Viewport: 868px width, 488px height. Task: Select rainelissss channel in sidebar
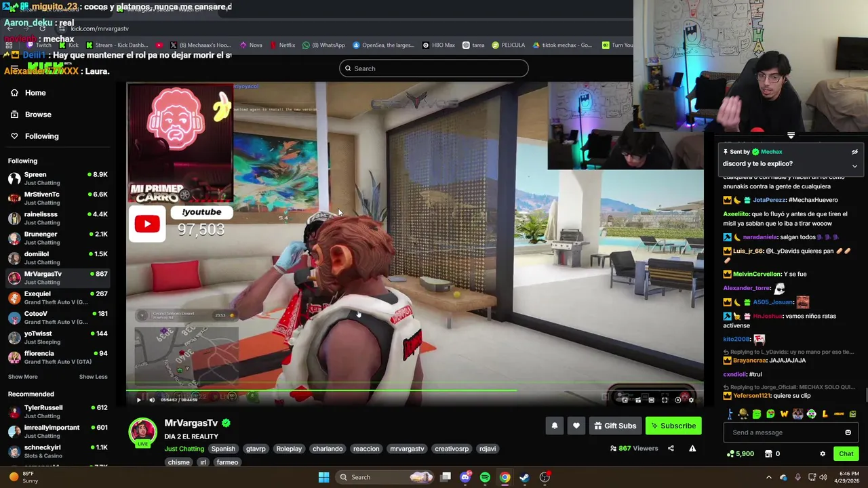58,218
